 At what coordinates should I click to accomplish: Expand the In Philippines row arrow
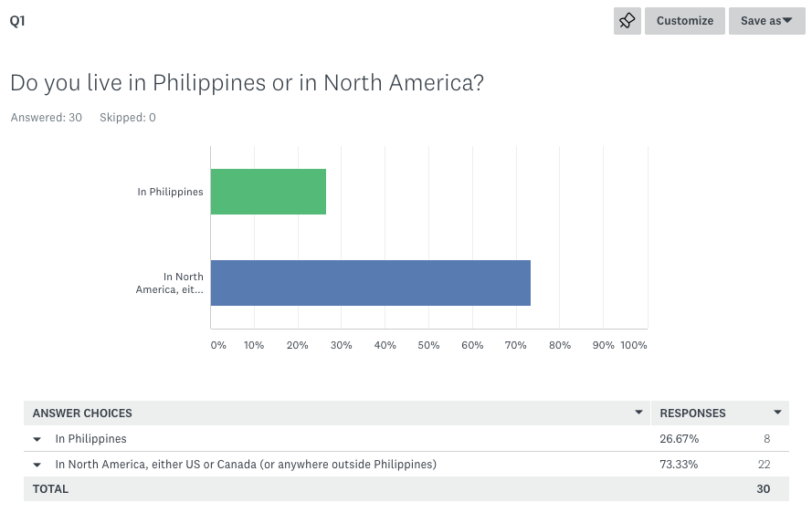pyautogui.click(x=37, y=439)
